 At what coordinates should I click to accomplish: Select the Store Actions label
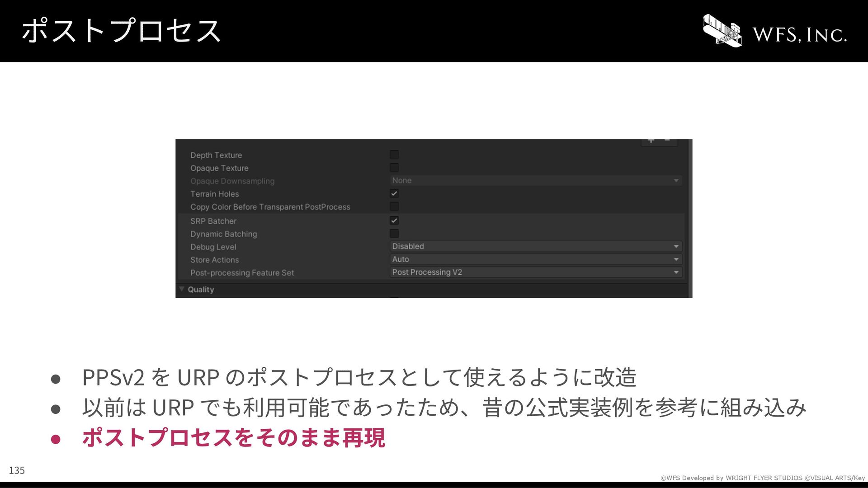tap(215, 260)
